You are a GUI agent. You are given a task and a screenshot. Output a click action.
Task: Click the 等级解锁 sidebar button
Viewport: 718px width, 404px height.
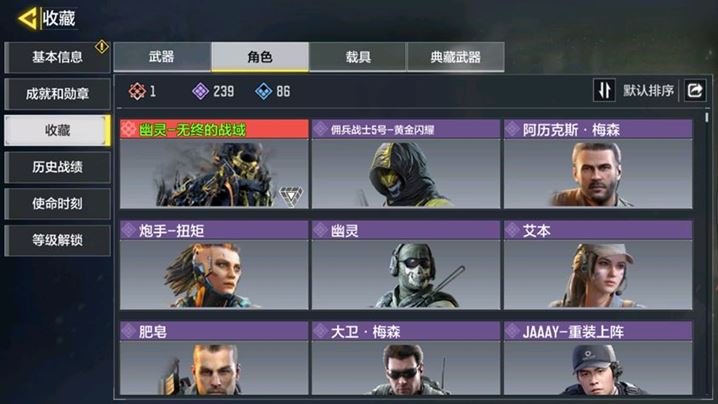(x=57, y=240)
